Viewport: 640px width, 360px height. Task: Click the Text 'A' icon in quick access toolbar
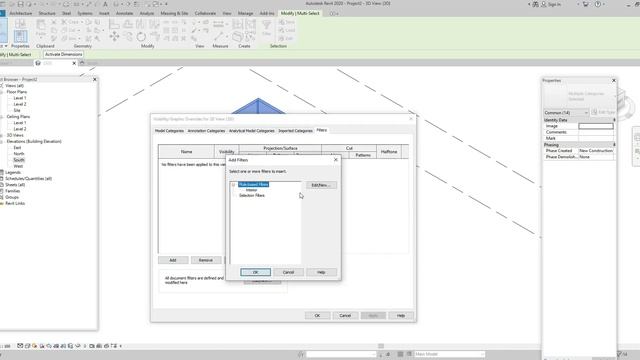click(x=105, y=4)
